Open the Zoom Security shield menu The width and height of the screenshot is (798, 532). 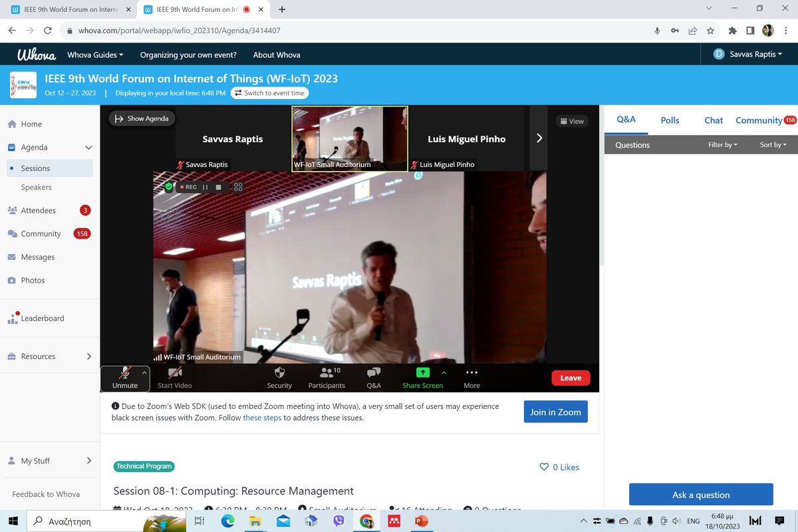point(279,378)
